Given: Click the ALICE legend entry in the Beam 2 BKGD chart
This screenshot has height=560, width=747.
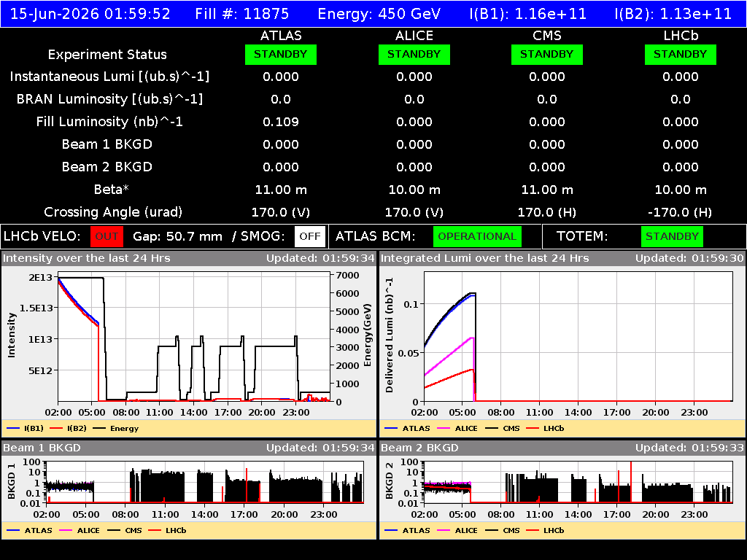Looking at the screenshot, I should click(457, 530).
